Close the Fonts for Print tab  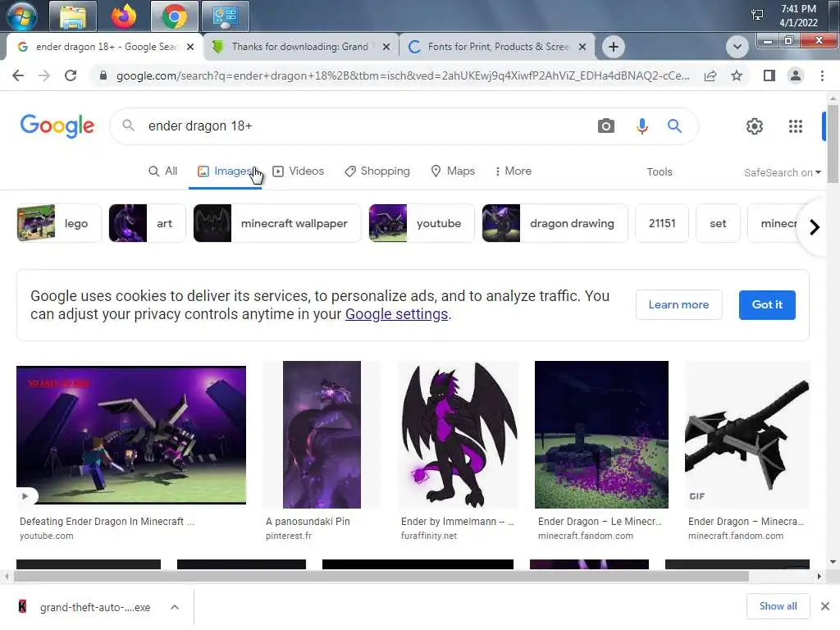click(582, 47)
